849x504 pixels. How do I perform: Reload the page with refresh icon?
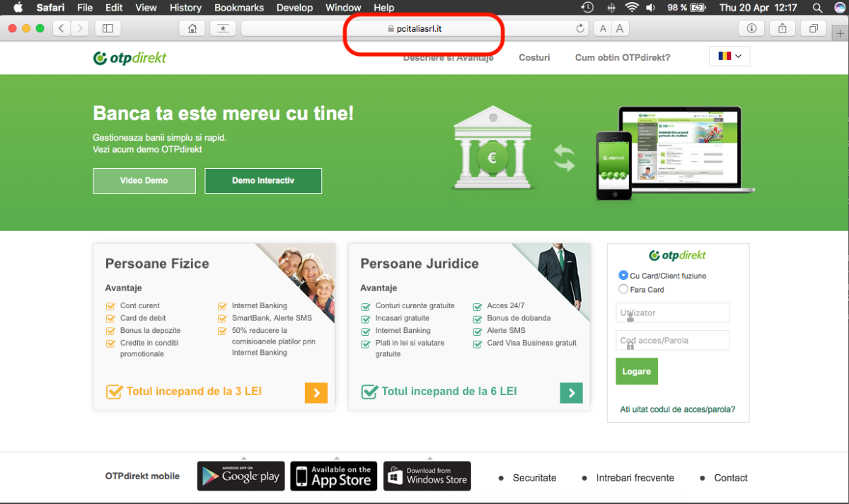[581, 28]
